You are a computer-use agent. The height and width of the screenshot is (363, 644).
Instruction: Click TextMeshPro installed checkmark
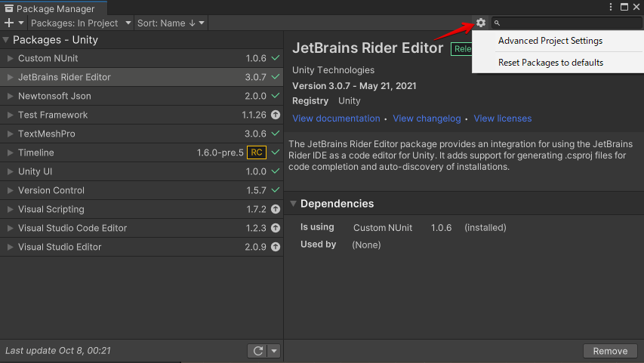pyautogui.click(x=276, y=134)
